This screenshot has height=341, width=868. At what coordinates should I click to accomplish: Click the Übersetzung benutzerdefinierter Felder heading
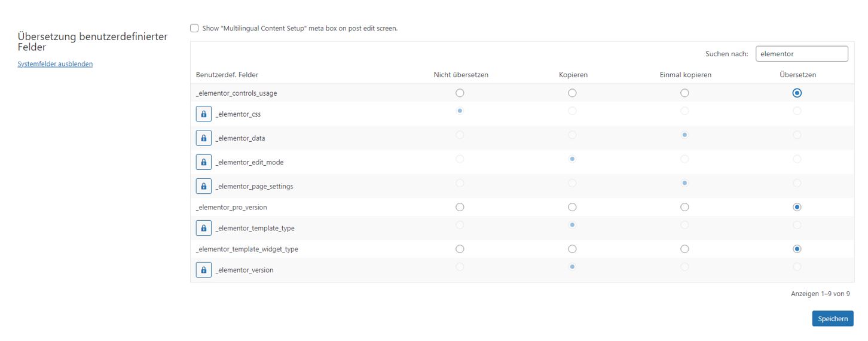93,42
